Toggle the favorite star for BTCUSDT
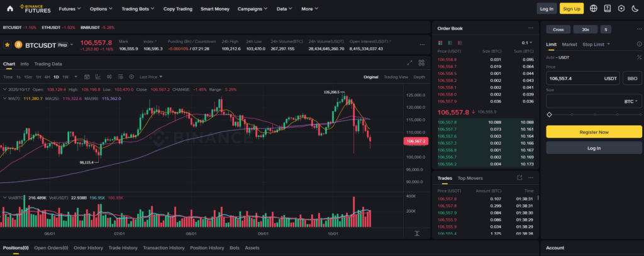644x256 pixels. click(x=7, y=45)
